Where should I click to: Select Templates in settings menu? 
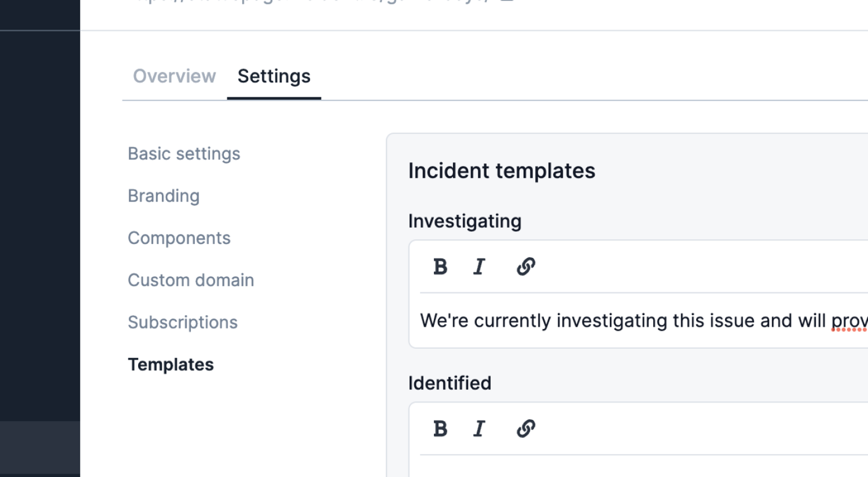pos(171,364)
